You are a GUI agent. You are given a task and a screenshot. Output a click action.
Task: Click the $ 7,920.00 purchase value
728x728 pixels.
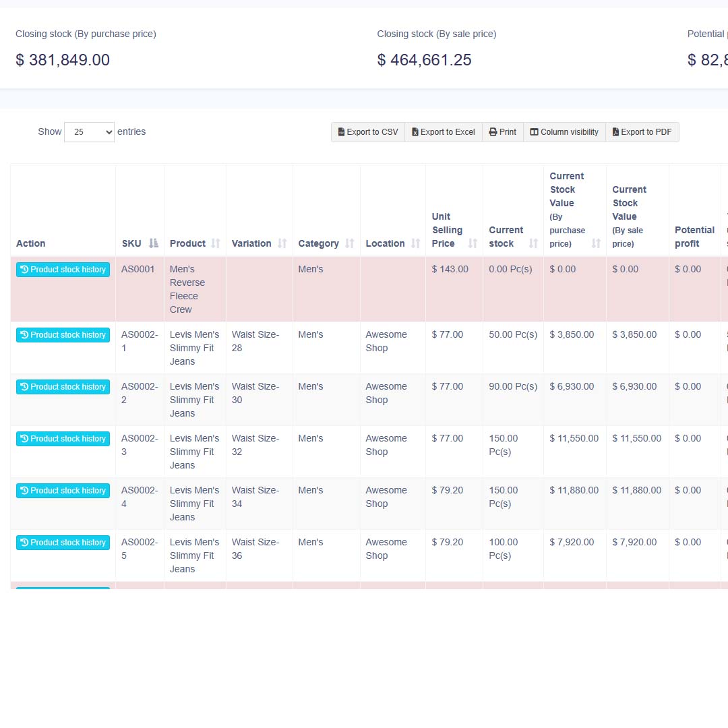pyautogui.click(x=572, y=543)
